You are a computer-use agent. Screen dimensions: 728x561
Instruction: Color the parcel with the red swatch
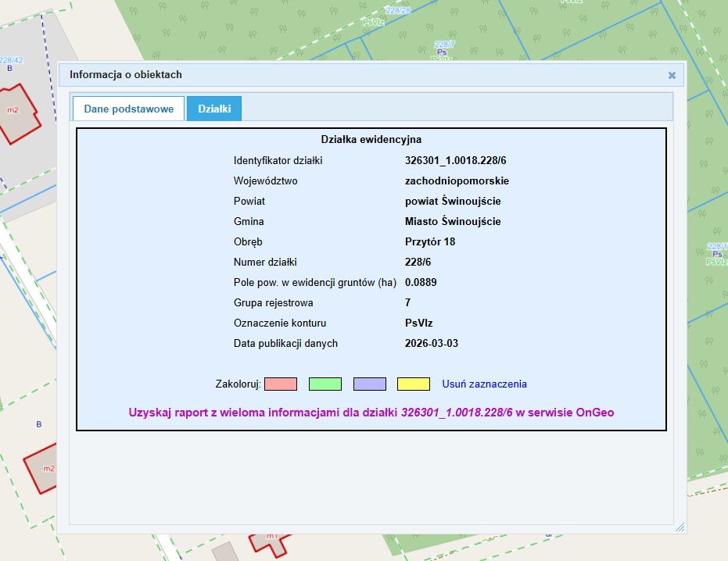pos(281,384)
